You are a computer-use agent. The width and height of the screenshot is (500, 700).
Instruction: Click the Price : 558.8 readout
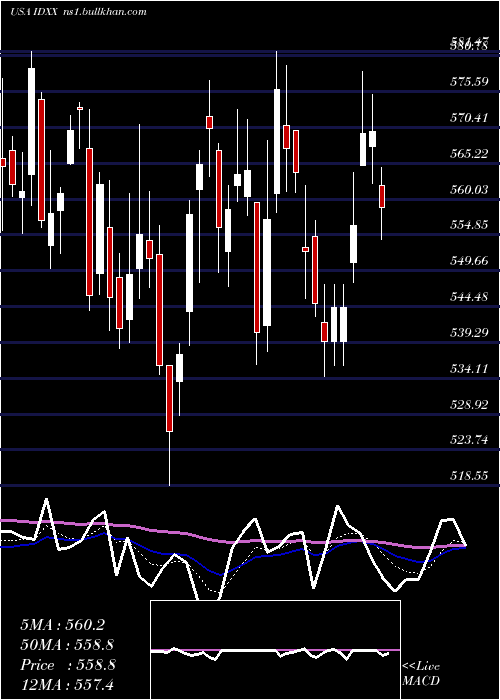click(x=68, y=665)
